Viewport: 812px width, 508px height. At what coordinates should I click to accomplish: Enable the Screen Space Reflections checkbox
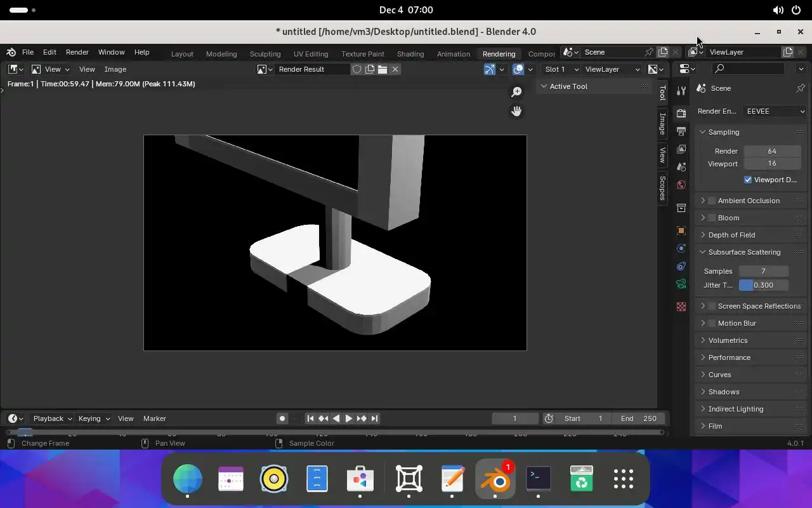click(x=712, y=306)
